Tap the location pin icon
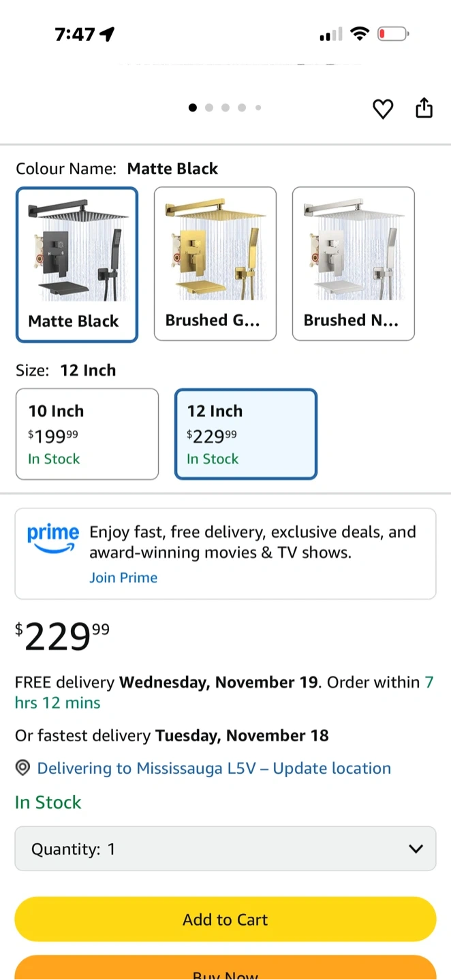The width and height of the screenshot is (451, 980). [23, 768]
